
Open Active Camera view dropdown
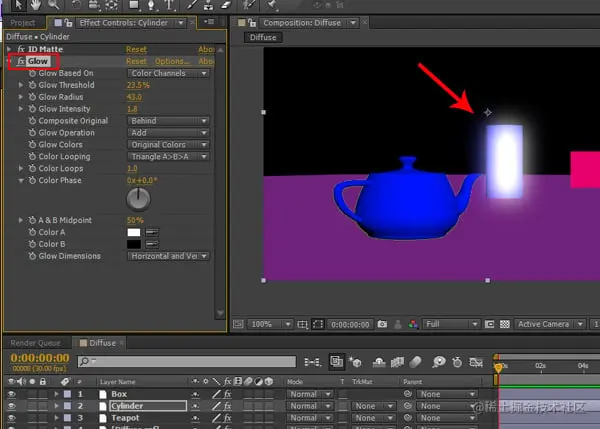click(550, 324)
